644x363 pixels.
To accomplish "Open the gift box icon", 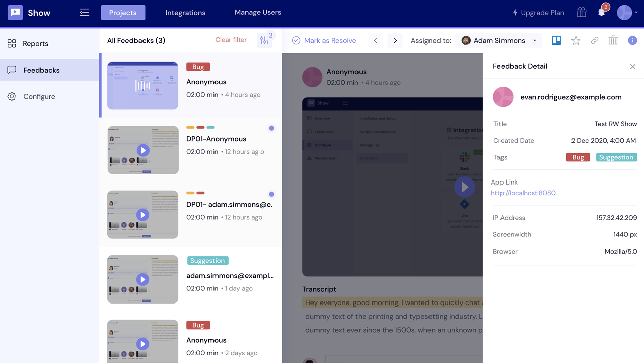I will point(581,13).
